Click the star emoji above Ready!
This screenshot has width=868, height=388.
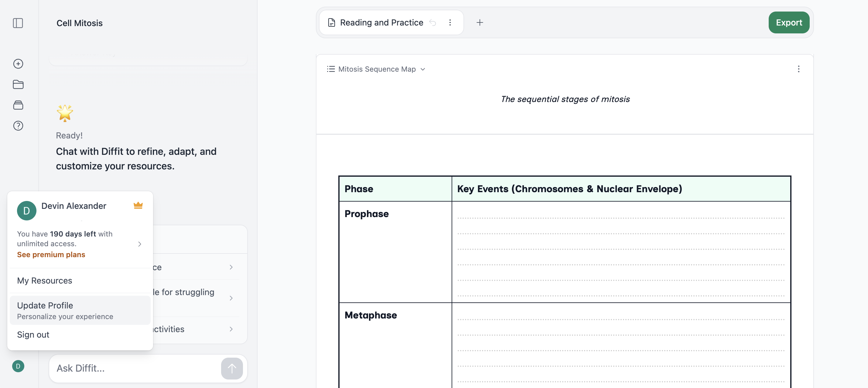[x=65, y=113]
